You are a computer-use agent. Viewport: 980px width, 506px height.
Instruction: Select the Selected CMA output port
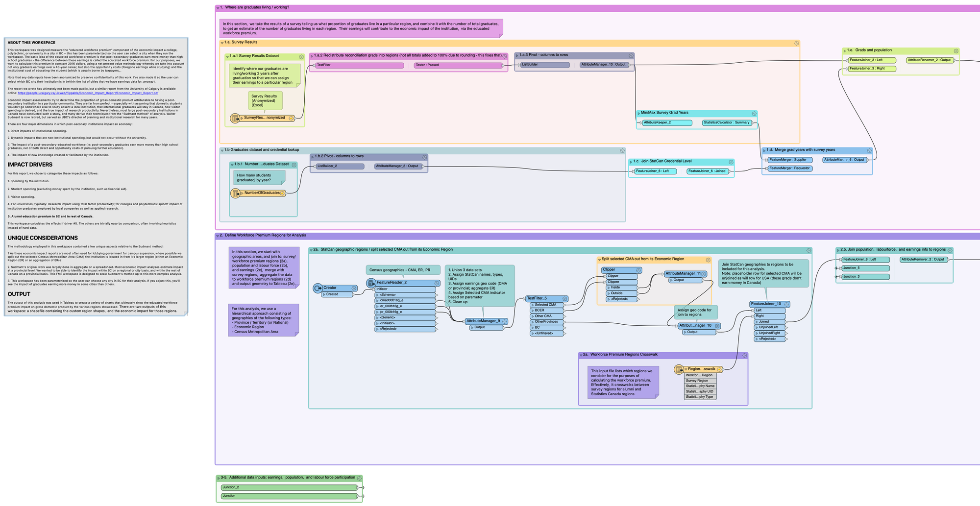click(547, 305)
